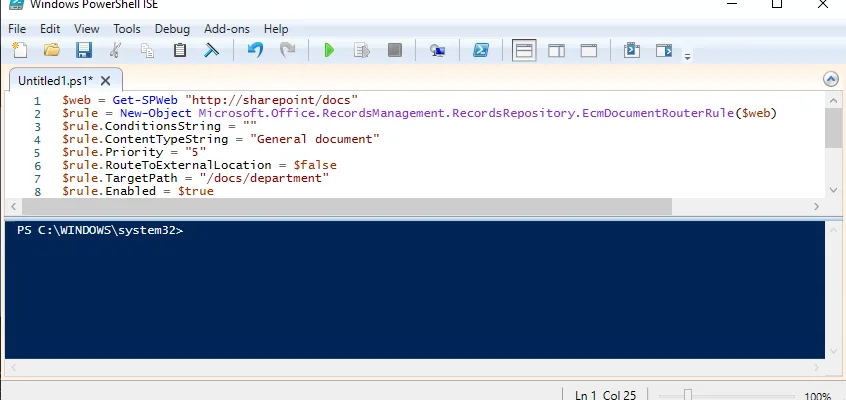Open the Debug menu
Screen dimensions: 846x400
click(x=172, y=29)
